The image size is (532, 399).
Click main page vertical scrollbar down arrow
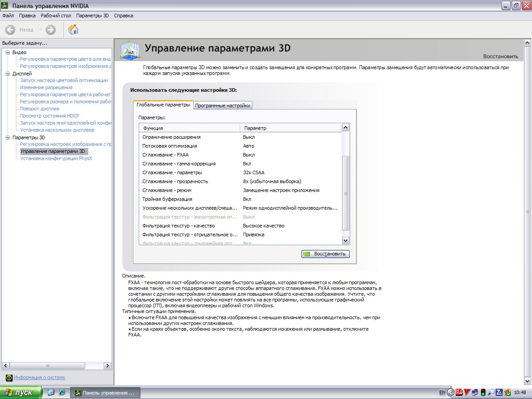528,380
